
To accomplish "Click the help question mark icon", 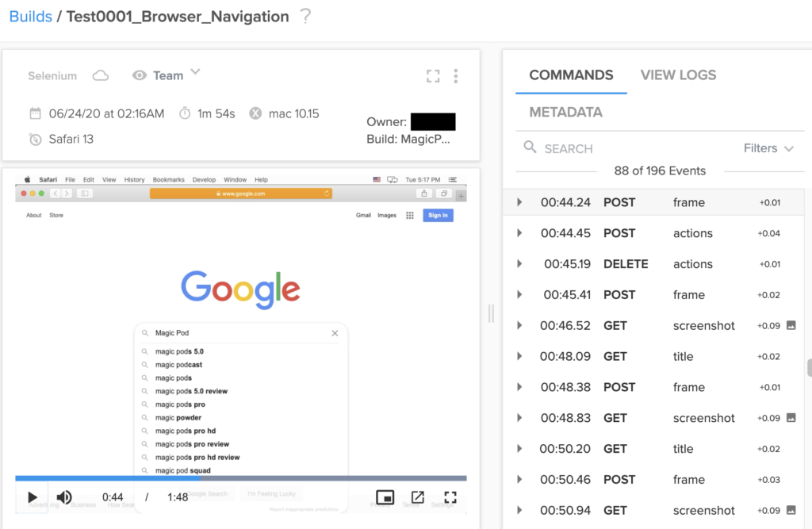I will pos(305,16).
